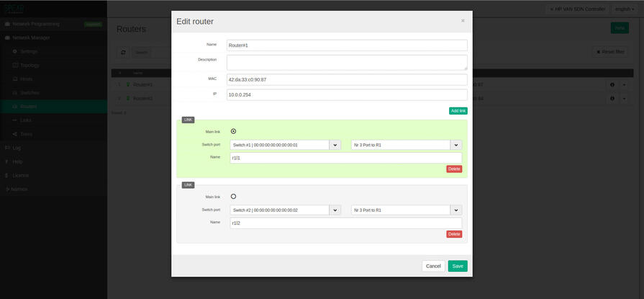The image size is (644, 299).
Task: Click the Log icon in sidebar
Action: coord(7,148)
